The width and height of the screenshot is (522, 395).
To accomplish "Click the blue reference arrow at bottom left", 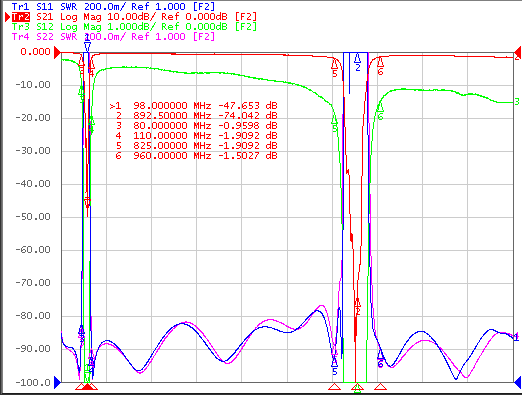I will point(57,382).
